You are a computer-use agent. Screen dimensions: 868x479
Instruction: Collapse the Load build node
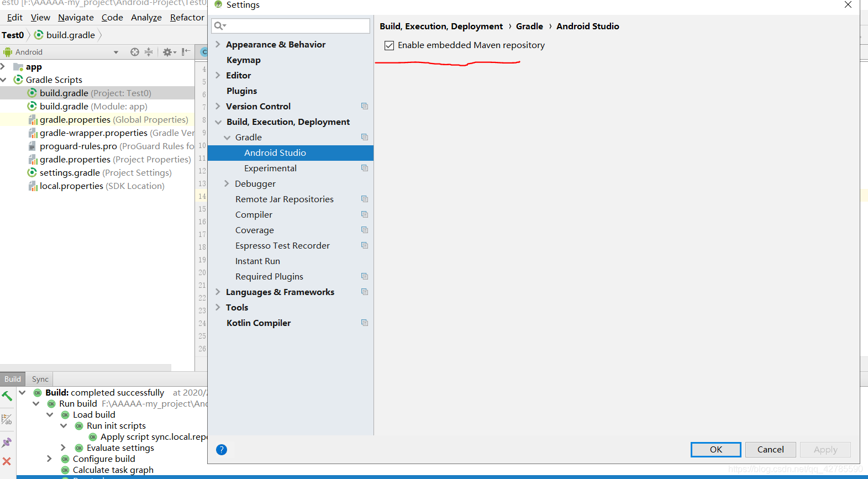point(50,414)
